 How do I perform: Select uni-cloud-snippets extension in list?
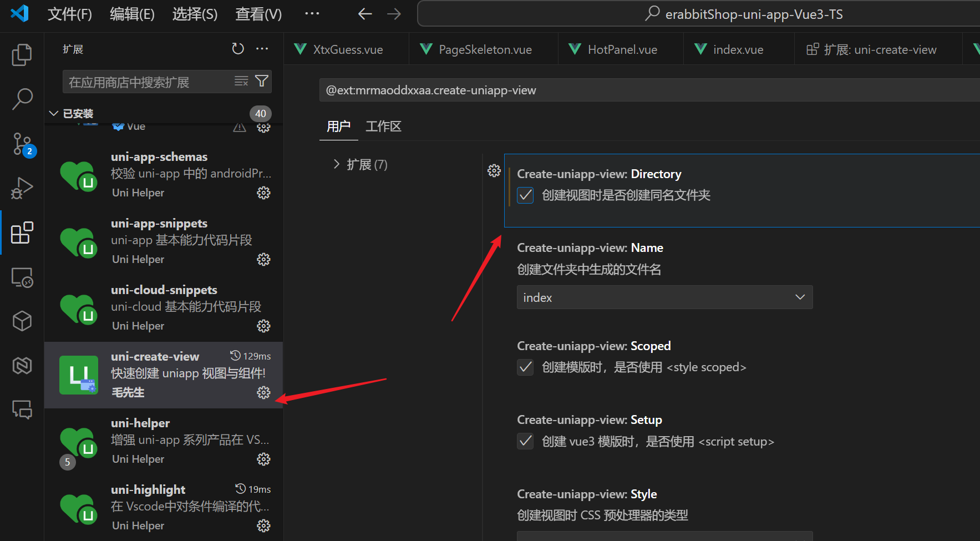(164, 308)
